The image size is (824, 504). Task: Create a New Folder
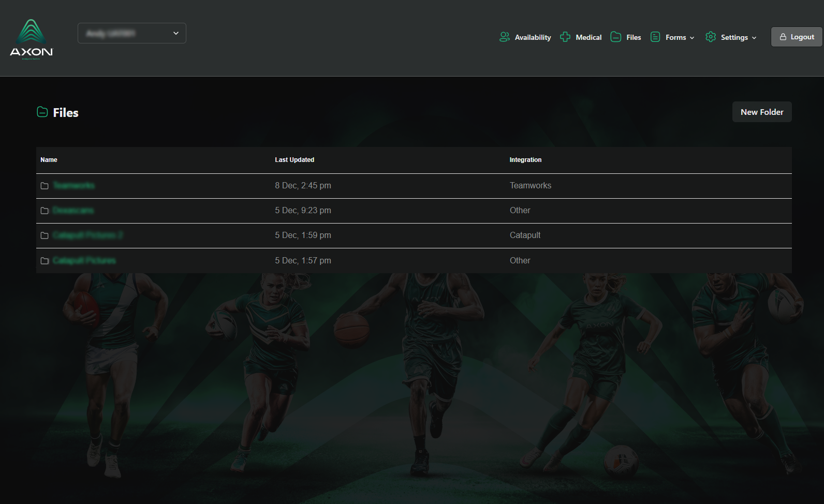tap(762, 112)
